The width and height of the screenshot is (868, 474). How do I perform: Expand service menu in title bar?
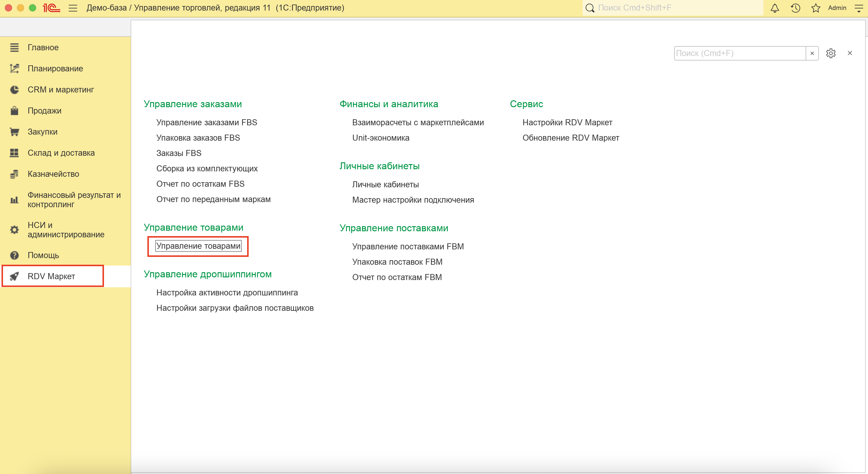pyautogui.click(x=859, y=8)
